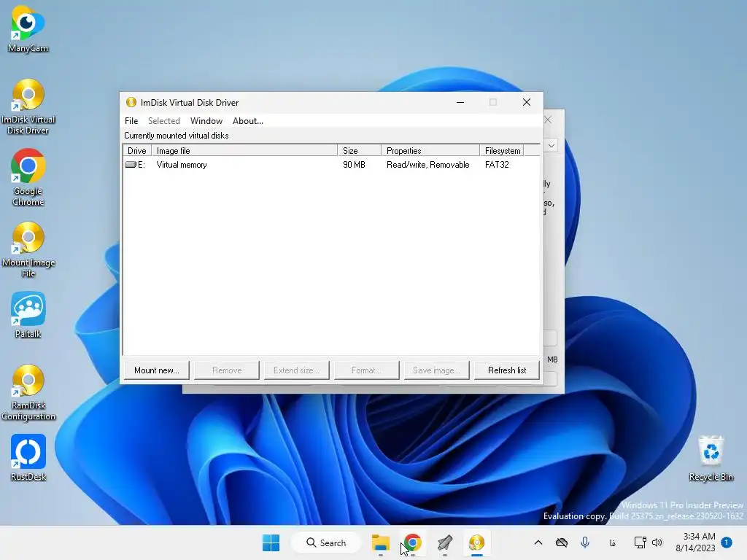Open the Mount Image File shortcut

coord(28,249)
